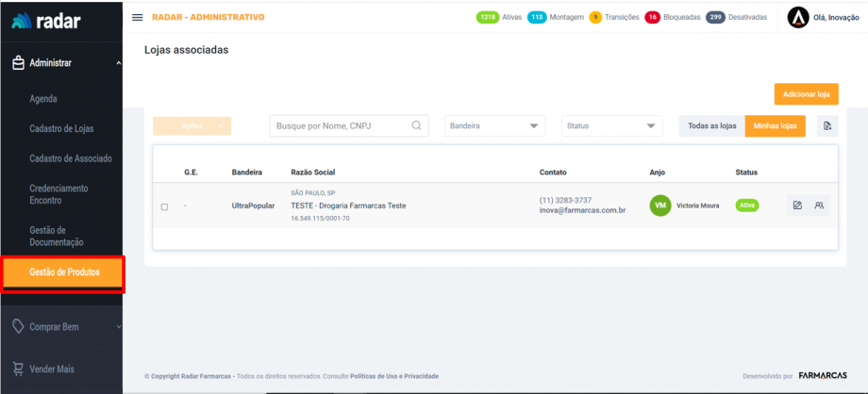Click the hamburger menu icon
This screenshot has height=394, width=868.
[x=138, y=18]
